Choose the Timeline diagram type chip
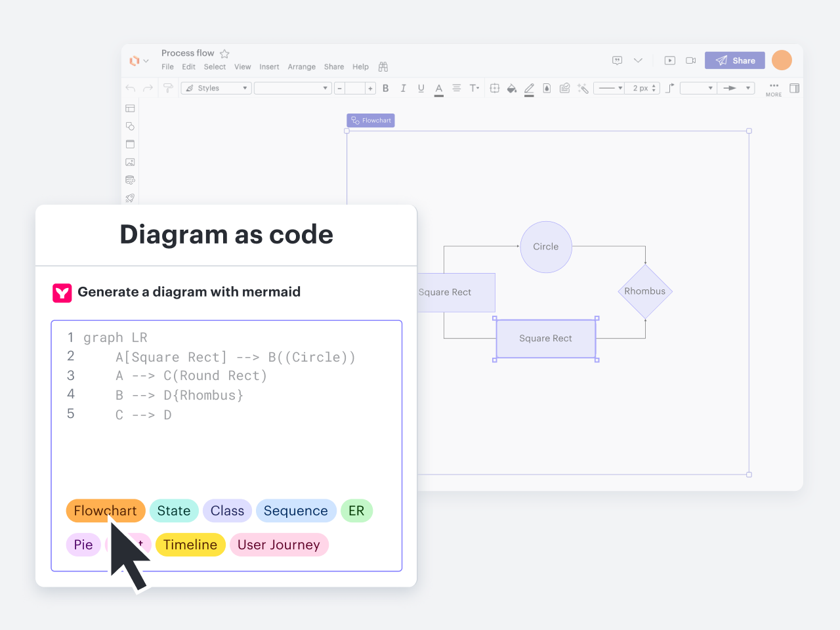The height and width of the screenshot is (630, 840). (x=190, y=545)
